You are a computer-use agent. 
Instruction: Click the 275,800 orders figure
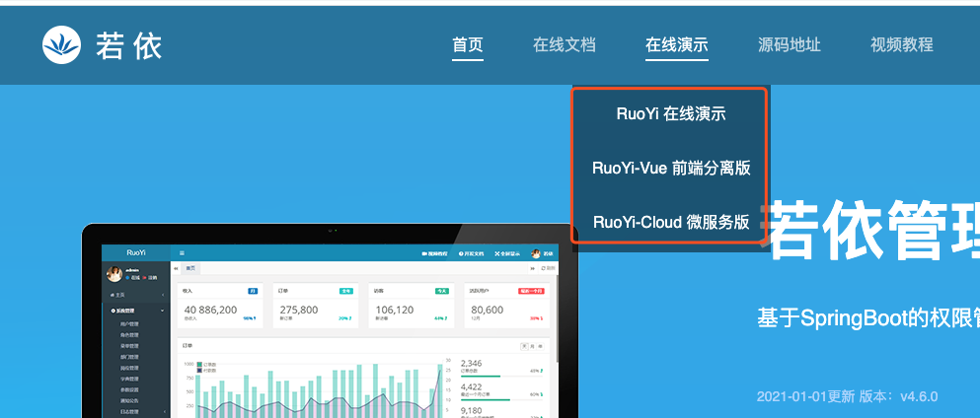point(299,310)
